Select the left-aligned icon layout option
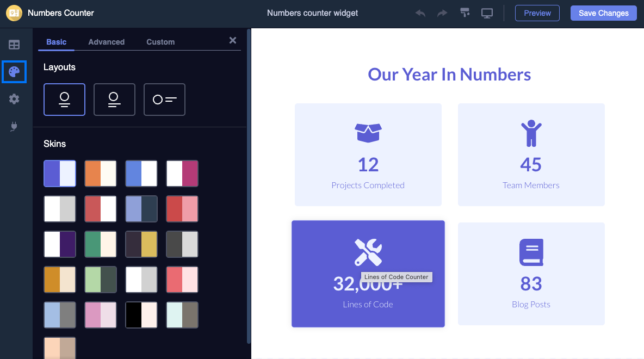The height and width of the screenshot is (359, 644). pyautogui.click(x=114, y=100)
